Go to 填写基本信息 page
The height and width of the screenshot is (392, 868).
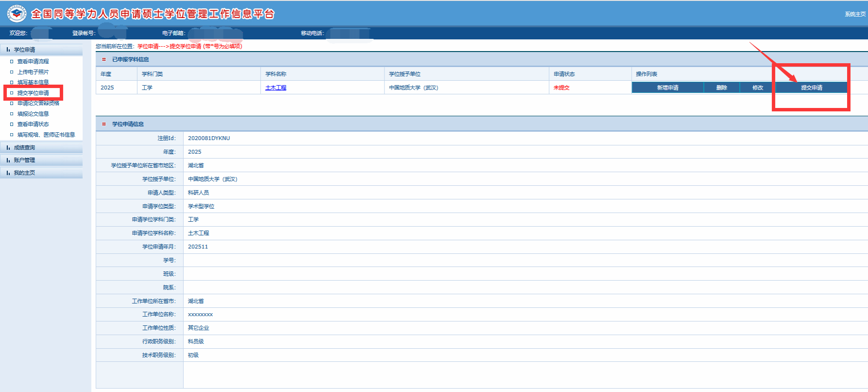coord(33,82)
